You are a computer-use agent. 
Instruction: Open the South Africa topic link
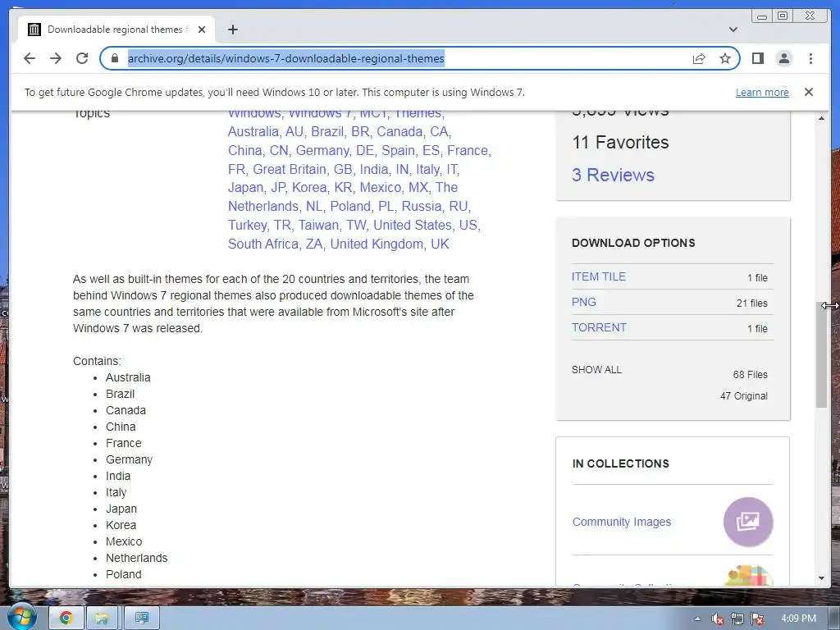263,244
